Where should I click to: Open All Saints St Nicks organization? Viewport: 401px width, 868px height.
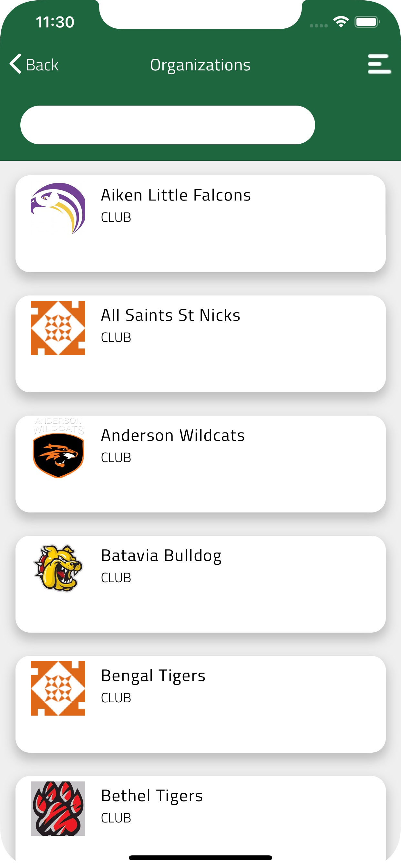pyautogui.click(x=170, y=315)
